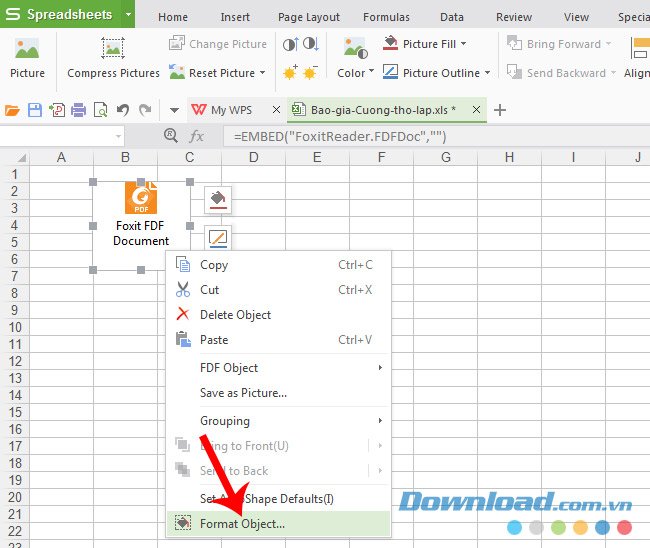
Task: Click the Undo arrow icon
Action: (123, 110)
